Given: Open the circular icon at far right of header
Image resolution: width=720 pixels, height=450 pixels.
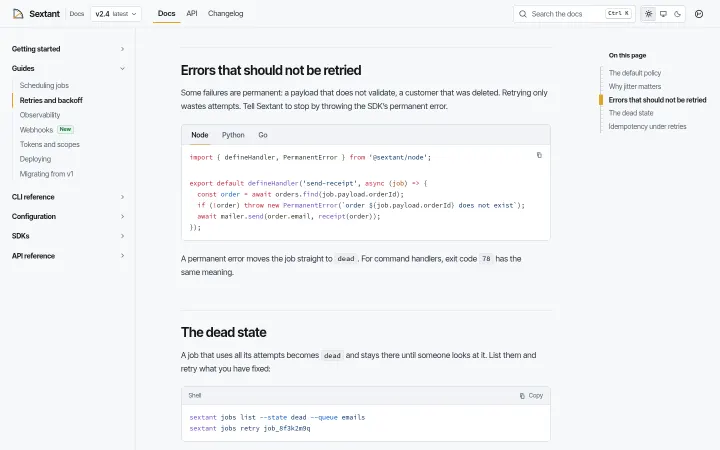Looking at the screenshot, I should click(699, 14).
